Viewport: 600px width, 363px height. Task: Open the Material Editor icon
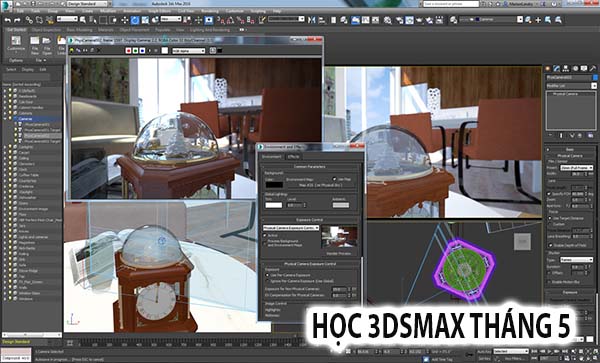[x=388, y=20]
